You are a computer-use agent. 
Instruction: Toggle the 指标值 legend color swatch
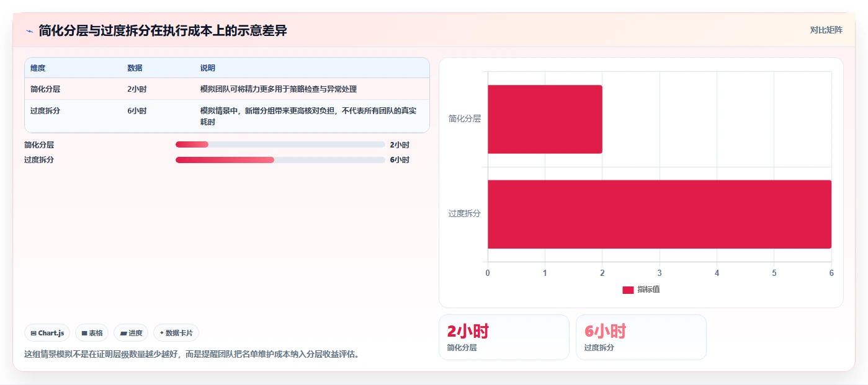tap(628, 290)
